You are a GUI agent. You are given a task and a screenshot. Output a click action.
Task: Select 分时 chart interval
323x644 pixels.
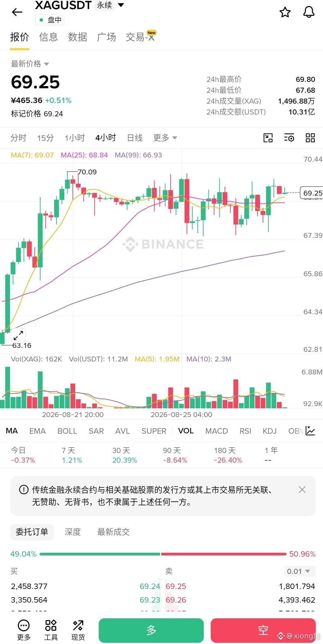tap(18, 138)
